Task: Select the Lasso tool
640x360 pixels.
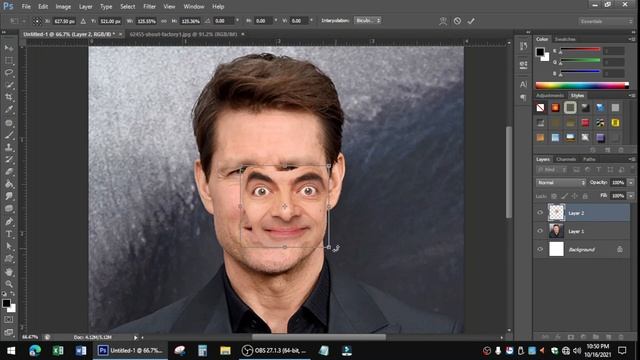Action: pyautogui.click(x=9, y=73)
